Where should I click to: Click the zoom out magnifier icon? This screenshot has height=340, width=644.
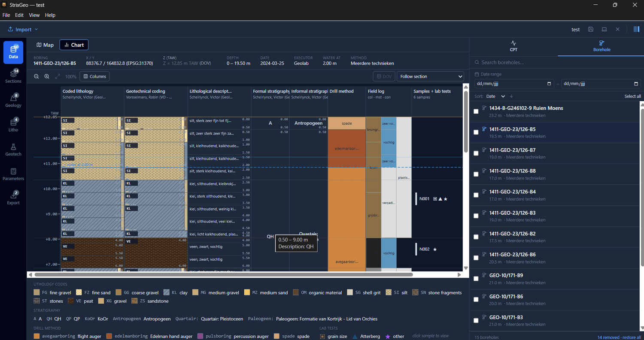click(x=36, y=76)
